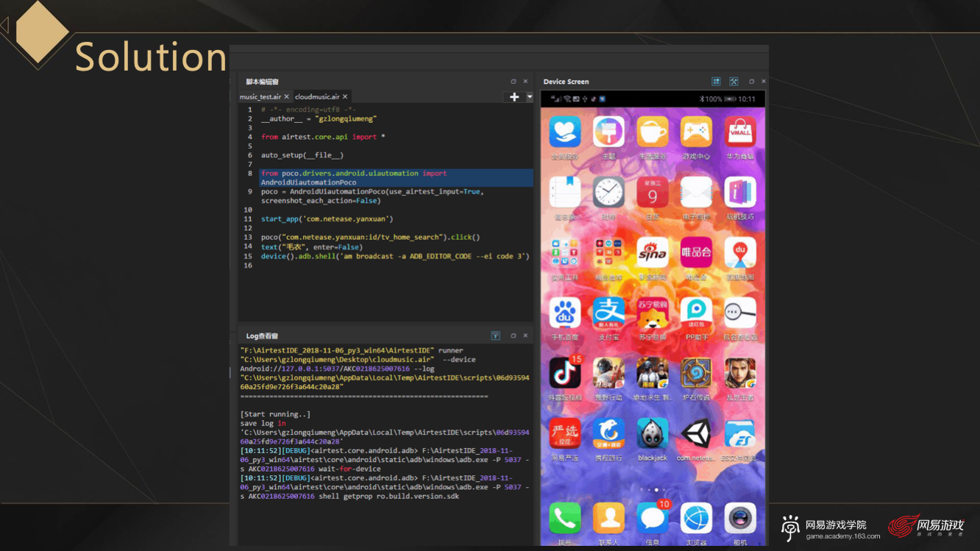The height and width of the screenshot is (551, 980).
Task: Close the music_test.air tab
Action: click(x=286, y=97)
